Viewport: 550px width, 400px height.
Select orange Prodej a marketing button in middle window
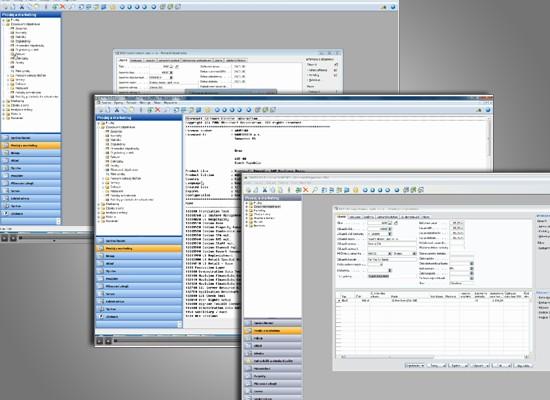139,248
